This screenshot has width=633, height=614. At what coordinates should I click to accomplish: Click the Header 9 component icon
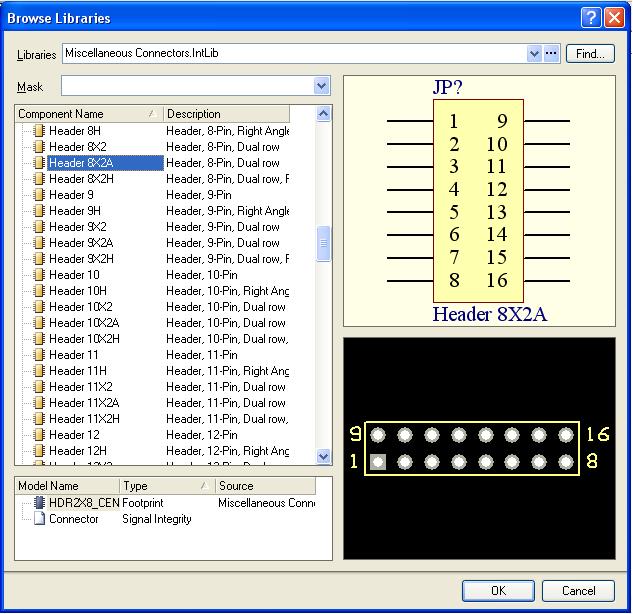[x=39, y=195]
